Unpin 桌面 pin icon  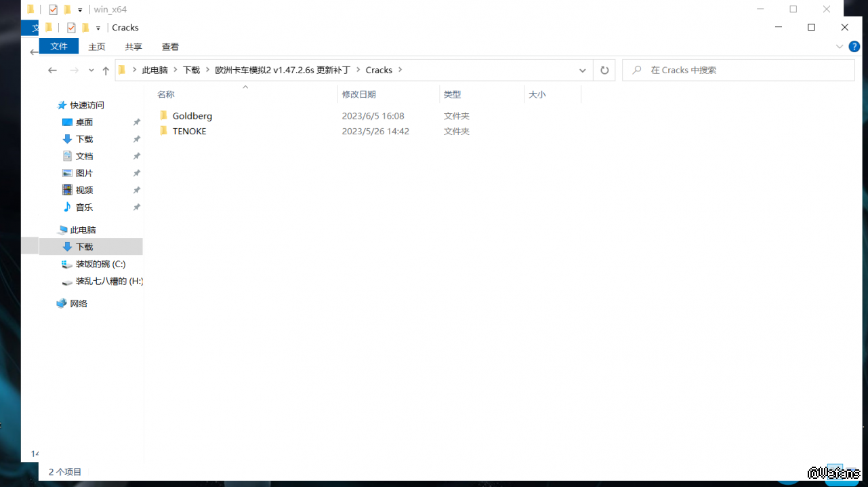(136, 122)
